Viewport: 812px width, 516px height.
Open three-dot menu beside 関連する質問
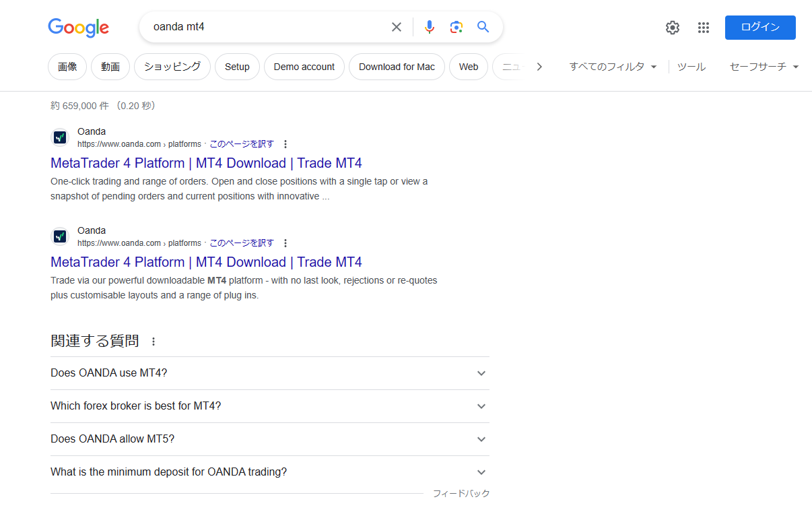click(x=153, y=342)
